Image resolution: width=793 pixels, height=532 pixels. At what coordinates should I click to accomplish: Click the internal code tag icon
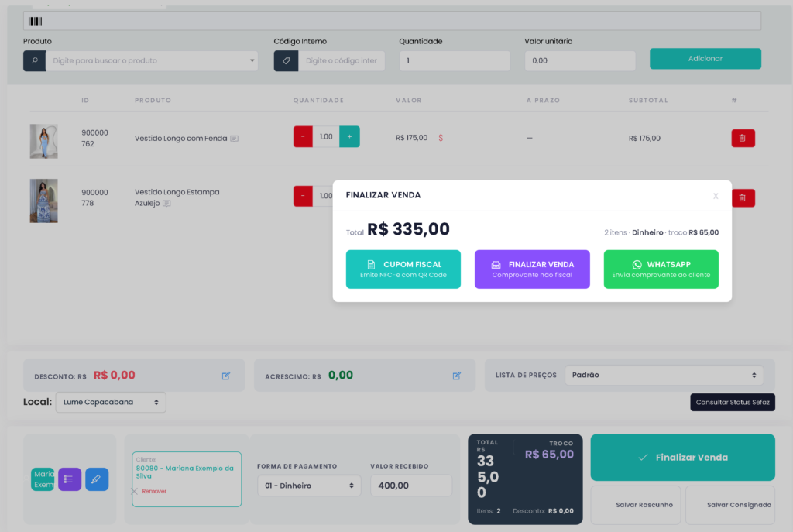[x=286, y=60]
